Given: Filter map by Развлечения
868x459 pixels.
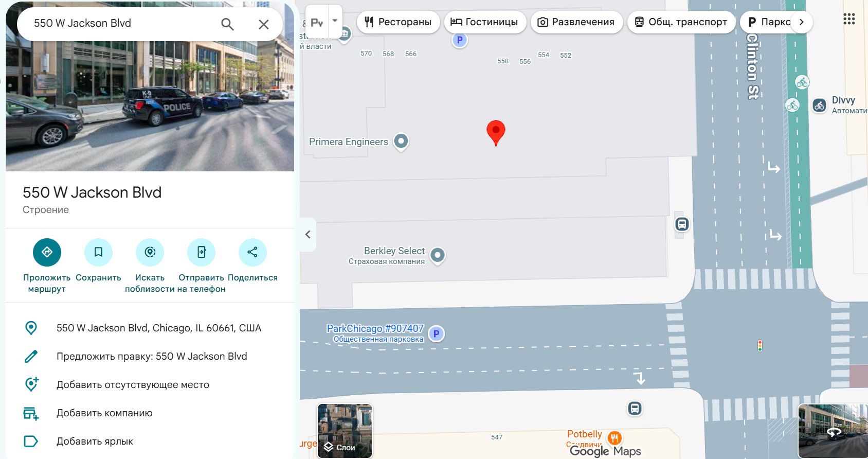Looking at the screenshot, I should coord(576,22).
